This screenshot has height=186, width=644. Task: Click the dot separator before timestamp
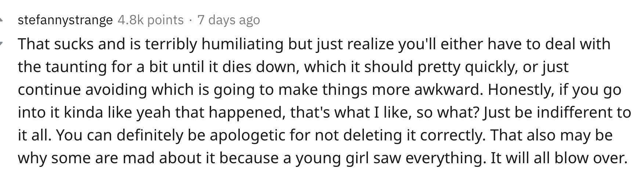191,20
